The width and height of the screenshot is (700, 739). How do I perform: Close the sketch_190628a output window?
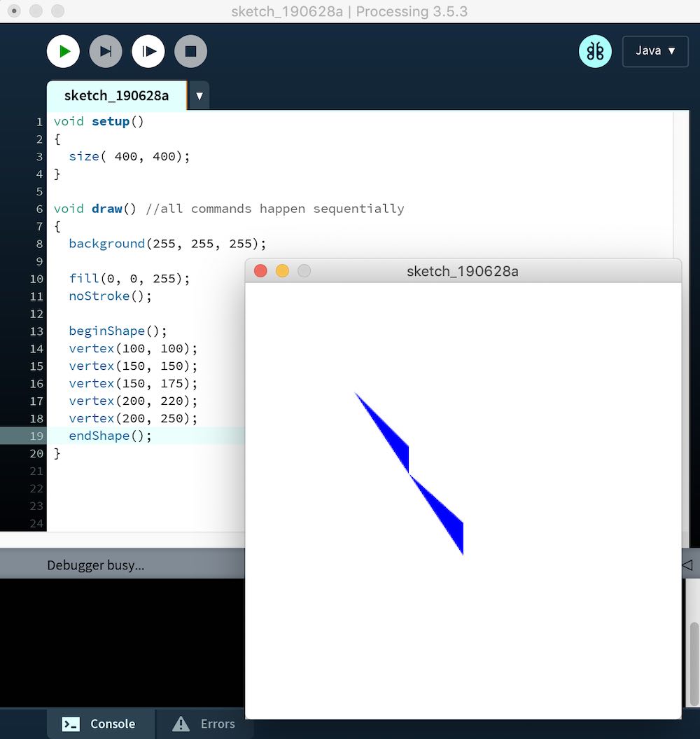260,271
